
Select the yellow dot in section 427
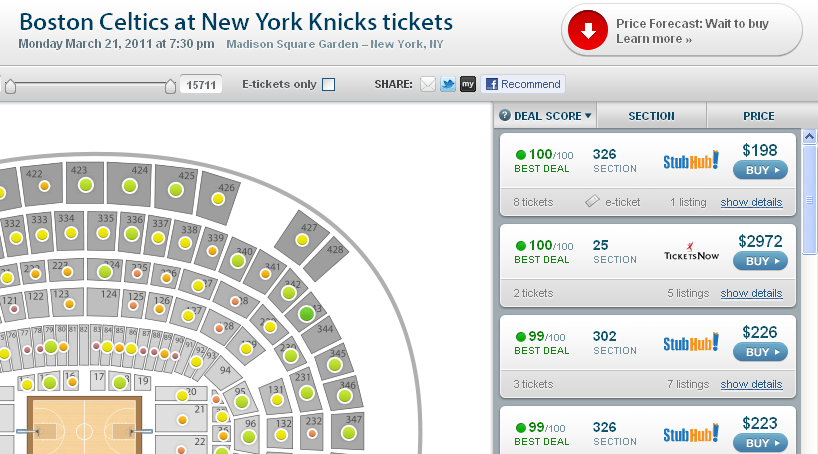click(x=302, y=240)
